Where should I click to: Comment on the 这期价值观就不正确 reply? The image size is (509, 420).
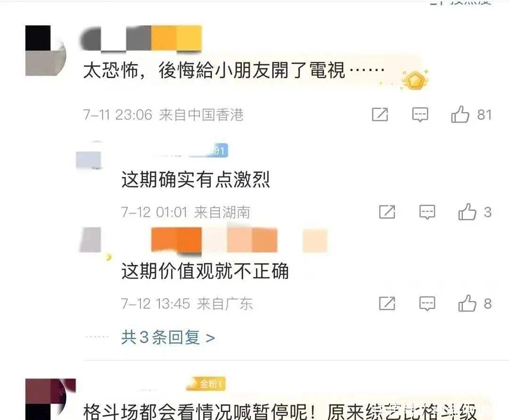coord(427,304)
